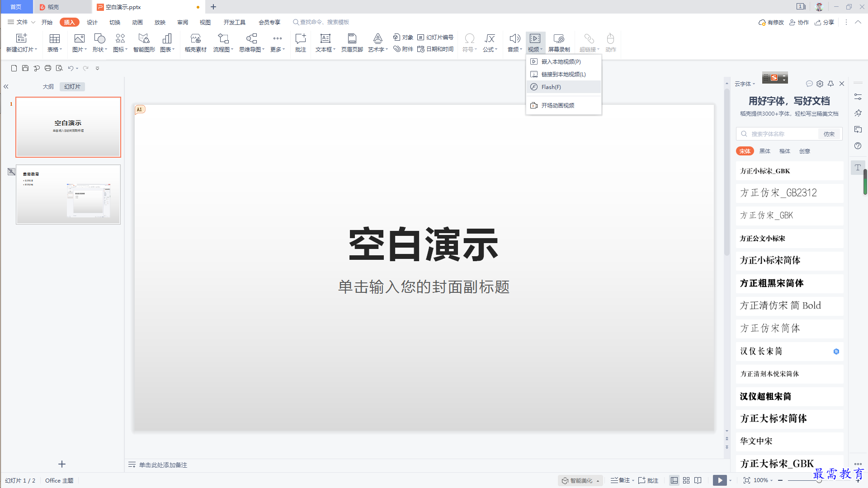Switch to reading view icon

click(x=698, y=480)
